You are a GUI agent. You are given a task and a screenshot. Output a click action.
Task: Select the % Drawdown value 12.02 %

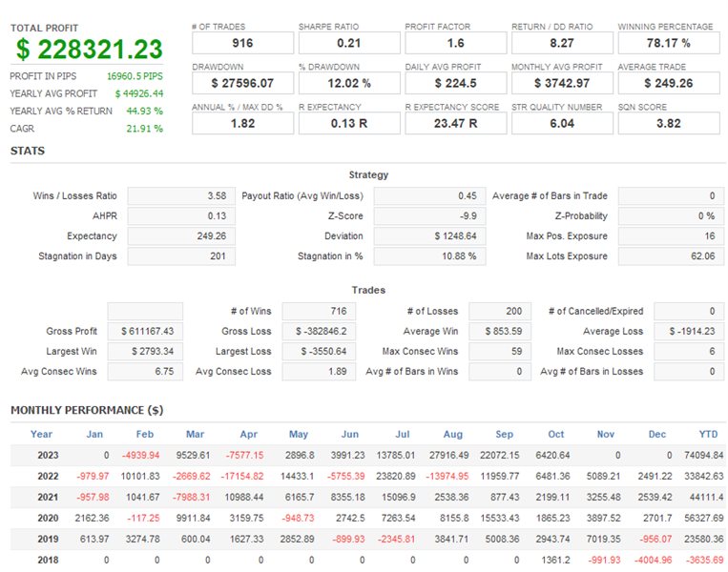tap(349, 83)
